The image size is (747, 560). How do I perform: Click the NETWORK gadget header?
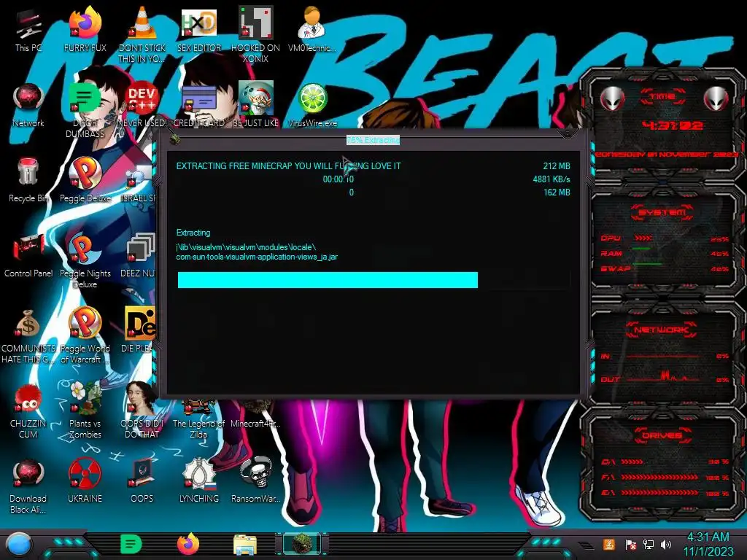(x=662, y=330)
